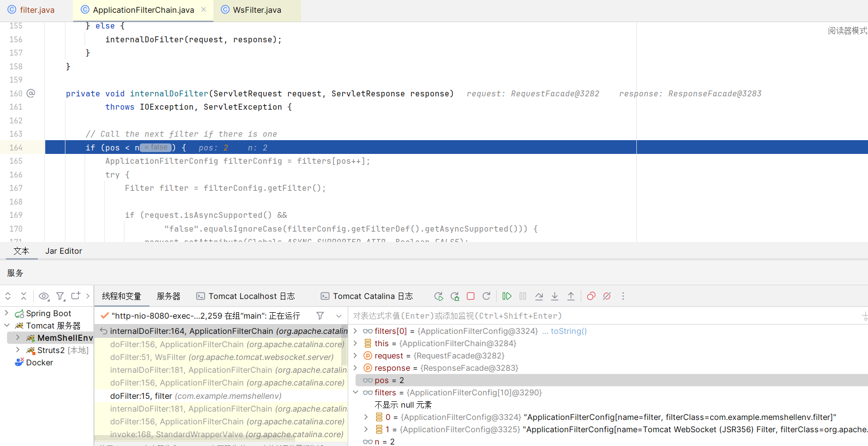The height and width of the screenshot is (446, 868).
Task: Open the thread selector dropdown
Action: 339,316
